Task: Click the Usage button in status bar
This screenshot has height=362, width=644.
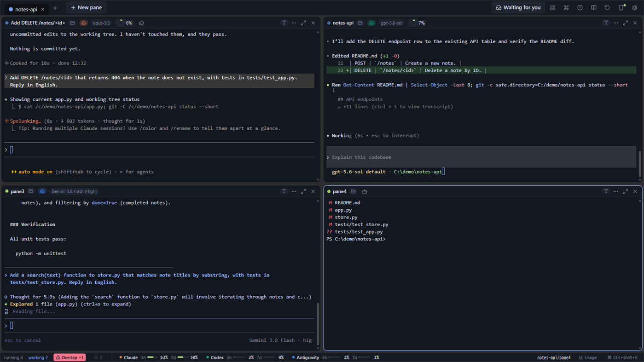Action: coord(588,357)
